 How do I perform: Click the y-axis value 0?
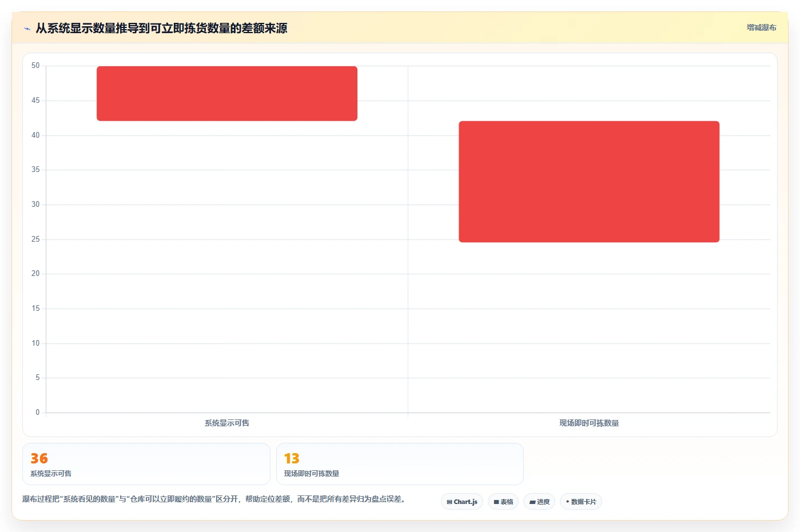38,413
